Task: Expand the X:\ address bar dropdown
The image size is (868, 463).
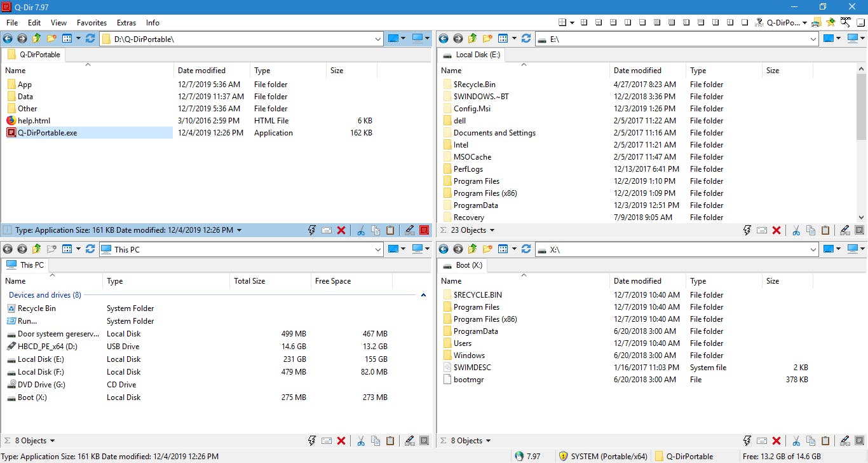Action: [x=813, y=249]
